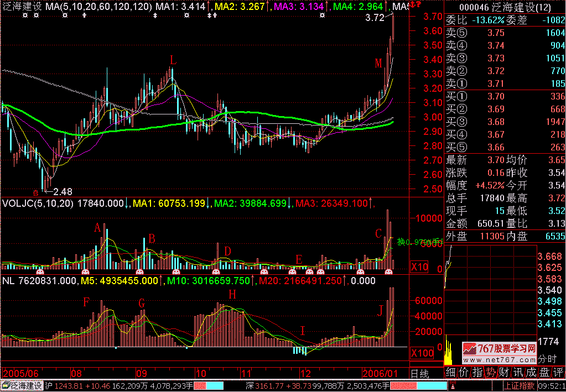This screenshot has width=566, height=392.
Task: Click the first red info marker in volume panel
Action: tap(39, 272)
